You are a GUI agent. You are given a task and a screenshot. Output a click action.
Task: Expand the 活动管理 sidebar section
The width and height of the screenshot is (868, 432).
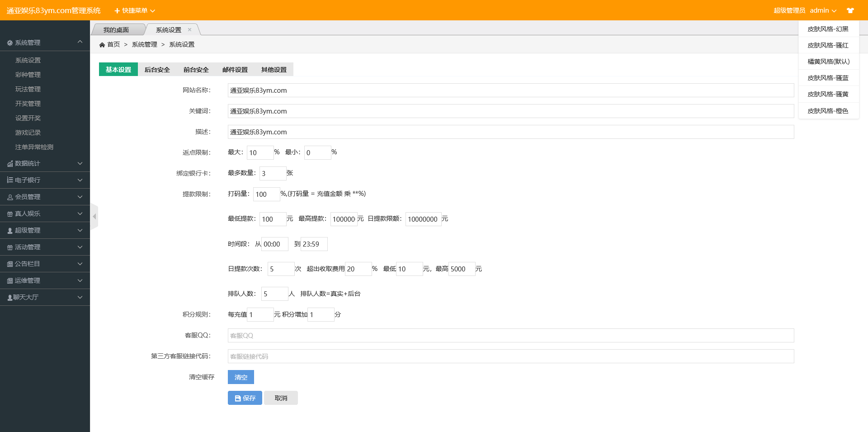45,247
